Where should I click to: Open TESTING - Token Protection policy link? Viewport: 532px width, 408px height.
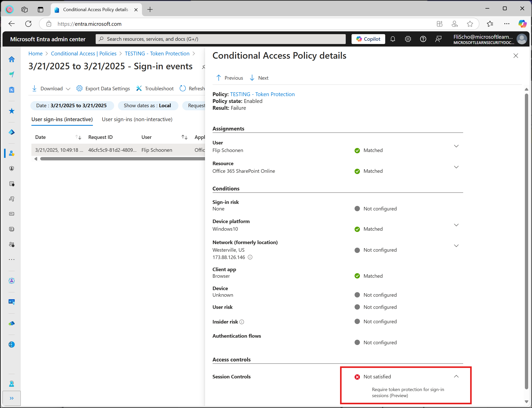pos(262,94)
